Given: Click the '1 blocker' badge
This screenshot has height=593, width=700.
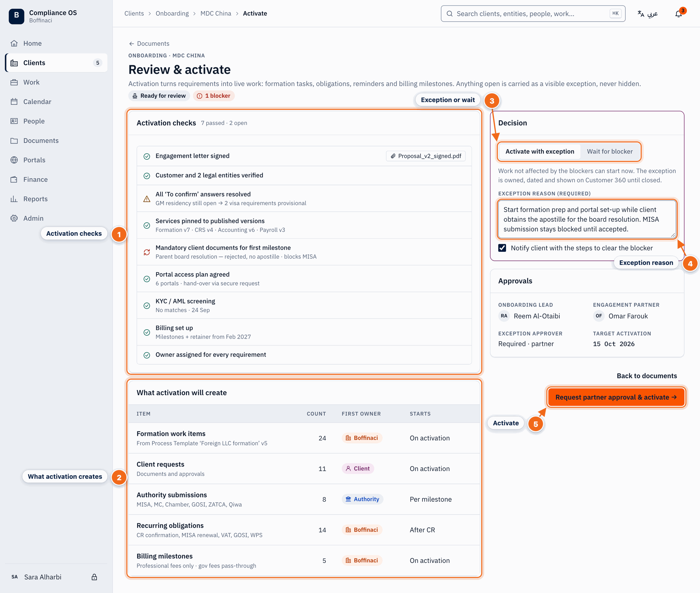Looking at the screenshot, I should tap(214, 96).
